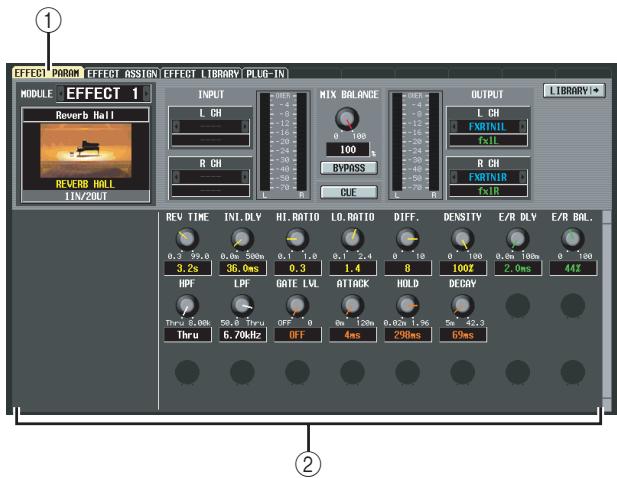The image size is (617, 478).
Task: Click the INPUT R CH left arrow
Action: point(176,177)
